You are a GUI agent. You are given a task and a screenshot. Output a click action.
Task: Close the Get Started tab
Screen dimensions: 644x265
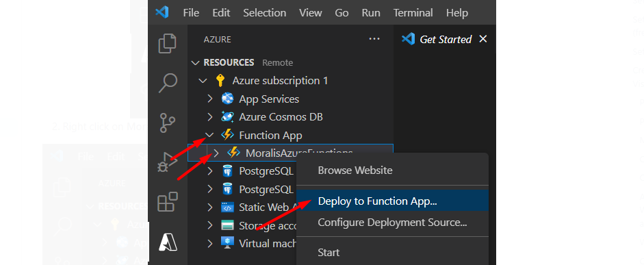[x=483, y=39]
